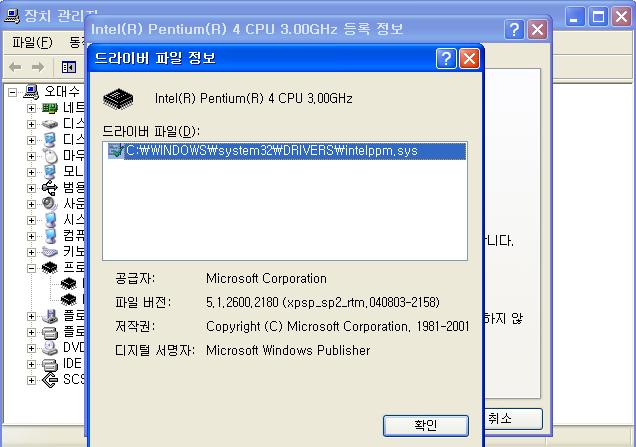636x447 pixels.
Task: Maximize the Device Manager window
Action: (598, 17)
